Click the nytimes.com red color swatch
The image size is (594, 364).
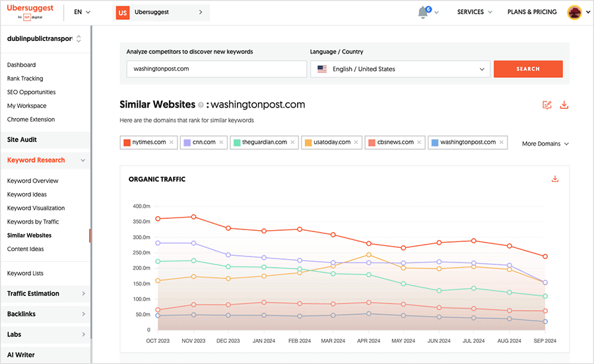click(x=127, y=142)
